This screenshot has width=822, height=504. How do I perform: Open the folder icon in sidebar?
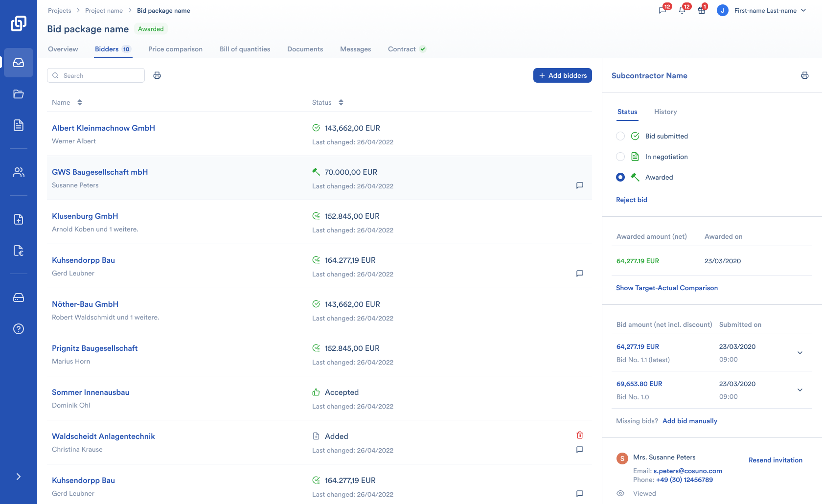click(x=19, y=94)
